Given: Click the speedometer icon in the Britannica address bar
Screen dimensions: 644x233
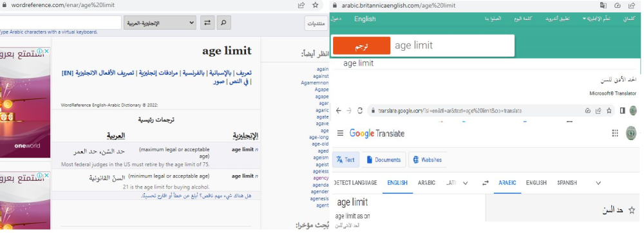Looking at the screenshot, I should [x=618, y=5].
